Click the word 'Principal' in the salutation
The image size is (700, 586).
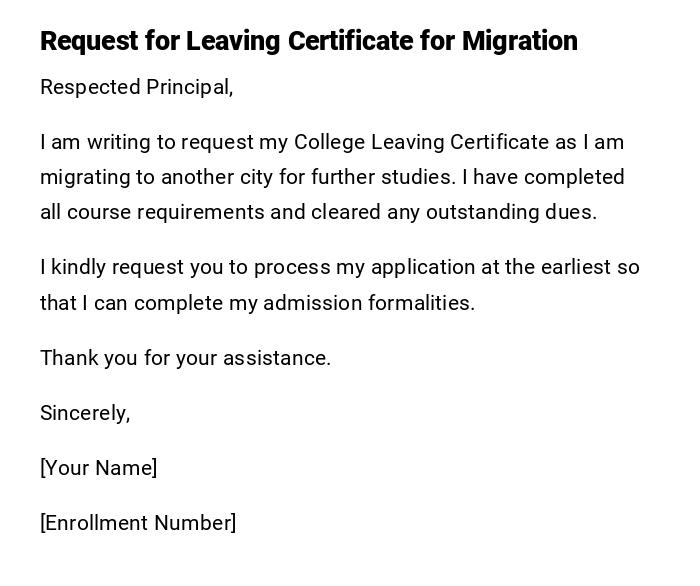189,88
